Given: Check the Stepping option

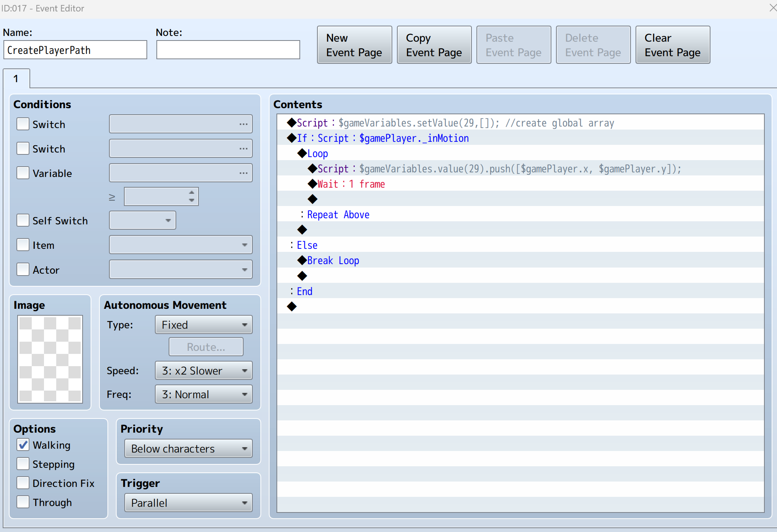Looking at the screenshot, I should click(23, 464).
